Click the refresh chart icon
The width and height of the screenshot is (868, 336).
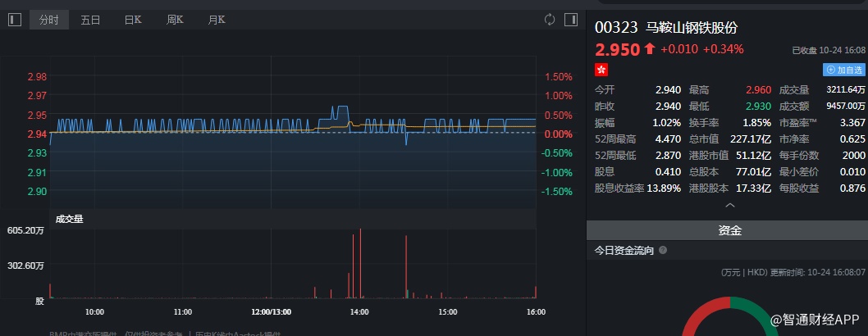[550, 20]
